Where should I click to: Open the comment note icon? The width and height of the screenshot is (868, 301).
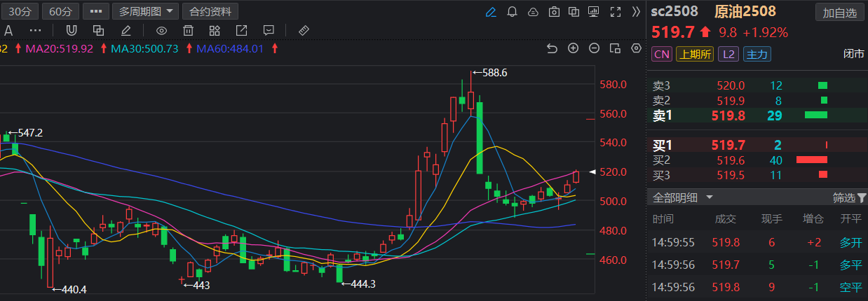pyautogui.click(x=269, y=31)
